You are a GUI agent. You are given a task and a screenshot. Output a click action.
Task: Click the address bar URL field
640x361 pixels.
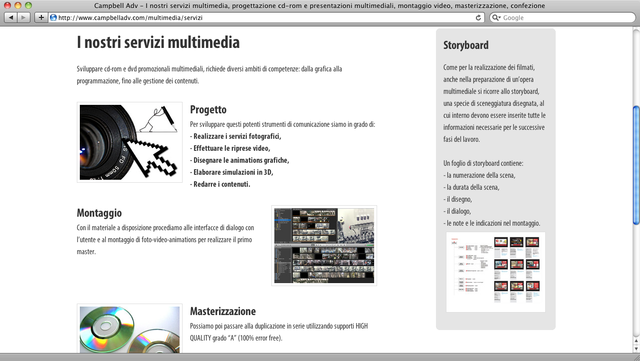(x=267, y=18)
